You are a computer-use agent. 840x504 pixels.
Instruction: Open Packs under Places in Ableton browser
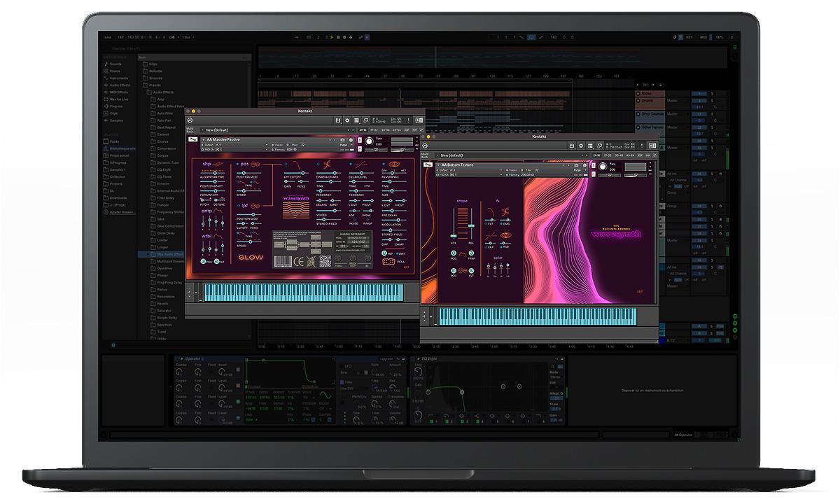click(112, 141)
